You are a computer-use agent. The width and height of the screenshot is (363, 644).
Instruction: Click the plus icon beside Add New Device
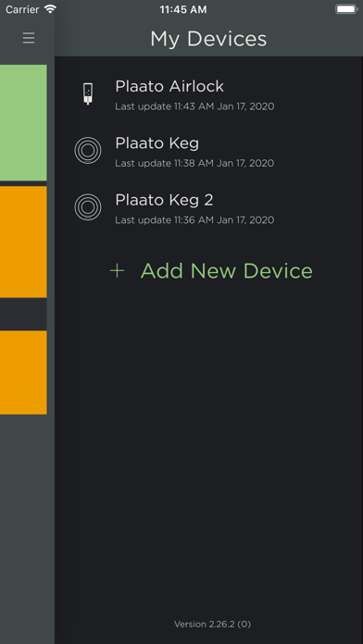pos(118,271)
